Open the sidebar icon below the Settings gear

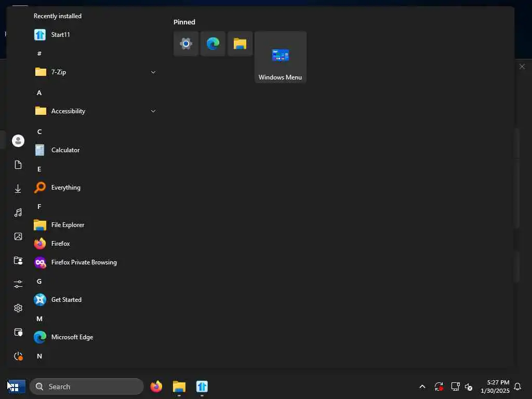point(18,332)
